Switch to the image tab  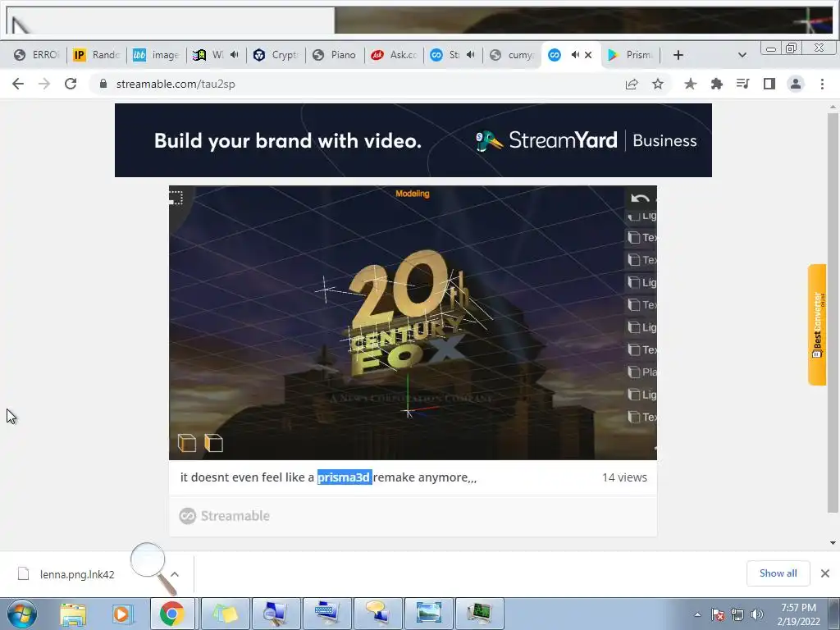pos(157,55)
